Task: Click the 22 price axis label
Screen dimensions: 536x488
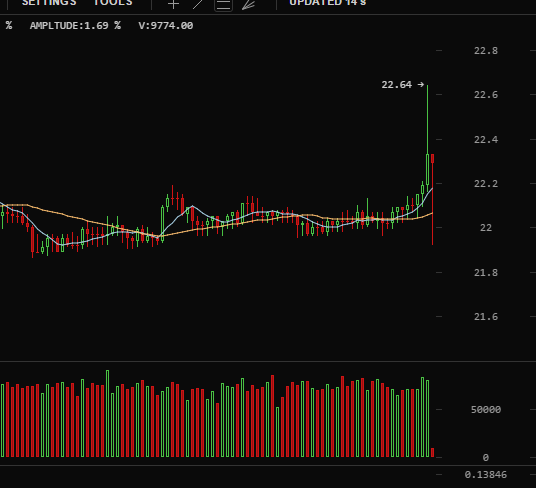Action: pos(486,228)
